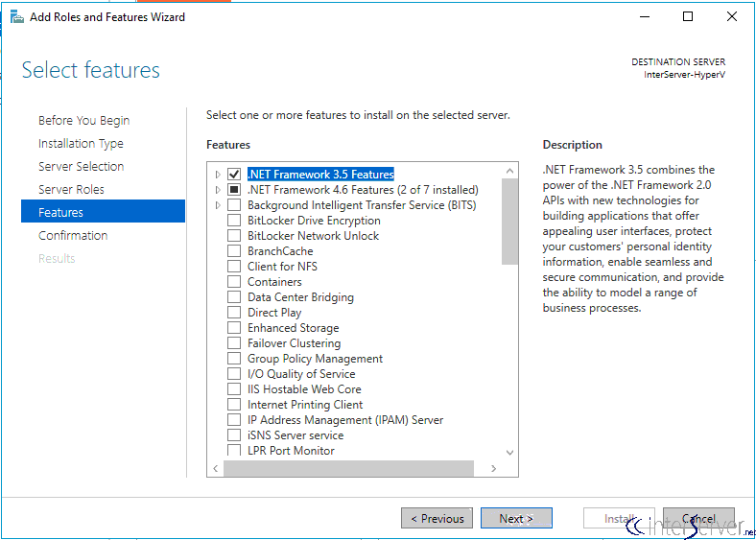Check IP Address Management (IPAM) Server checkbox
Image resolution: width=756 pixels, height=540 pixels.
click(234, 420)
